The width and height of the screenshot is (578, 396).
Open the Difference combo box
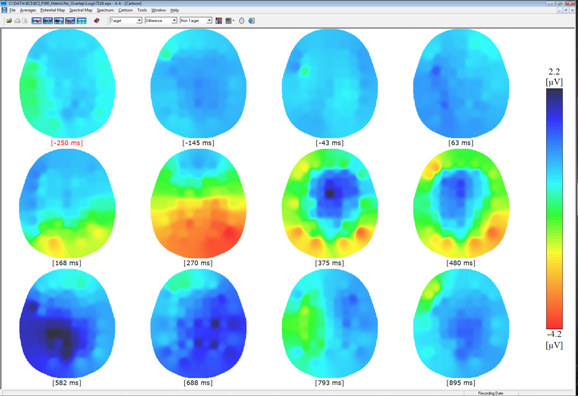click(161, 21)
